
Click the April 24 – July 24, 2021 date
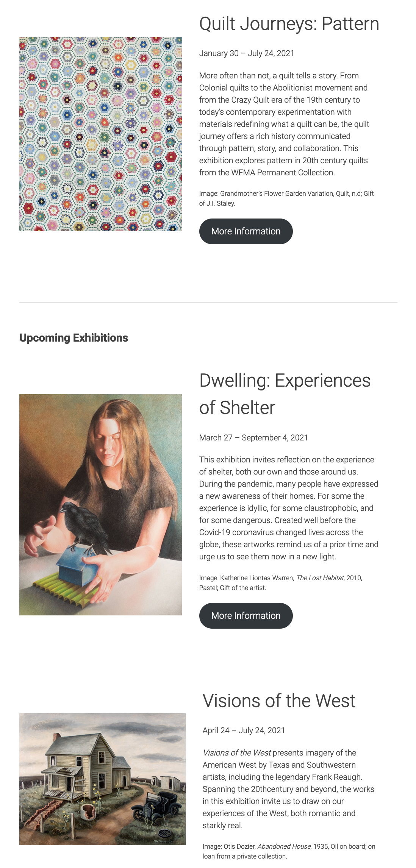tap(244, 731)
